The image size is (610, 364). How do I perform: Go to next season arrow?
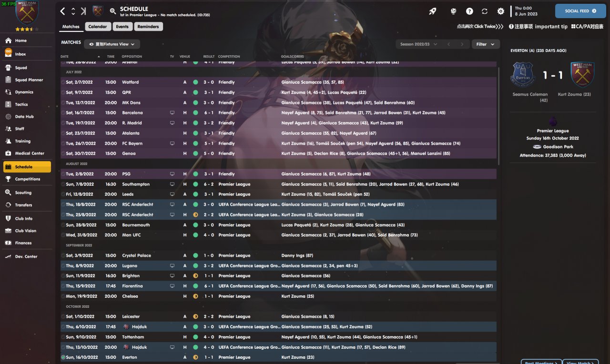click(462, 44)
